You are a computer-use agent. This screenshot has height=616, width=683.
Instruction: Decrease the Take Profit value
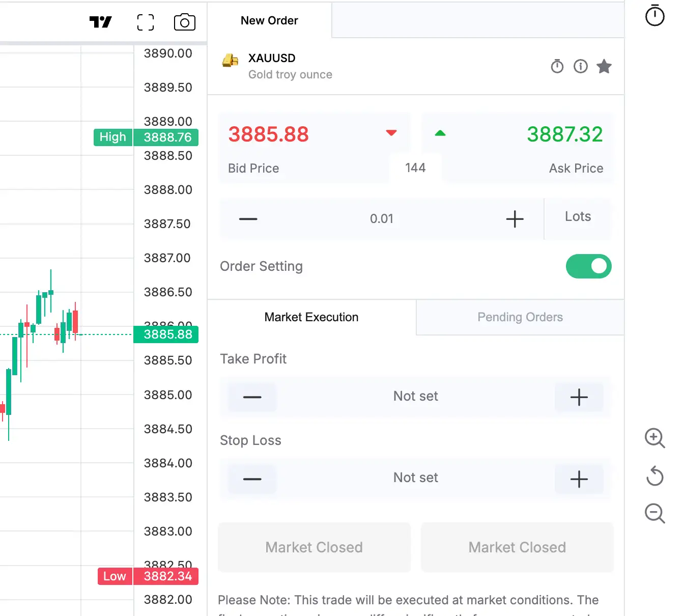pyautogui.click(x=252, y=397)
